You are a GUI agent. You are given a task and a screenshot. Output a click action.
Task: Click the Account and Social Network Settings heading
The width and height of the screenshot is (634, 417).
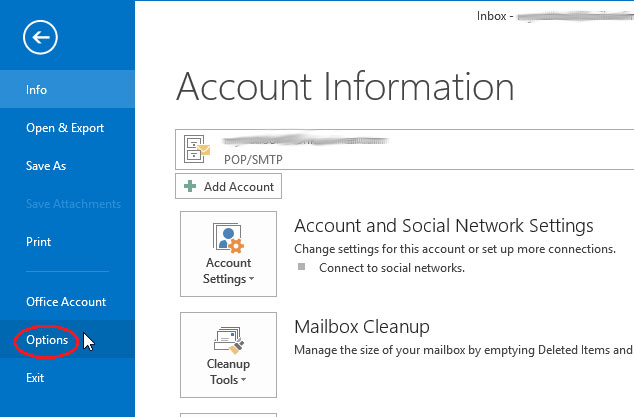coord(444,226)
